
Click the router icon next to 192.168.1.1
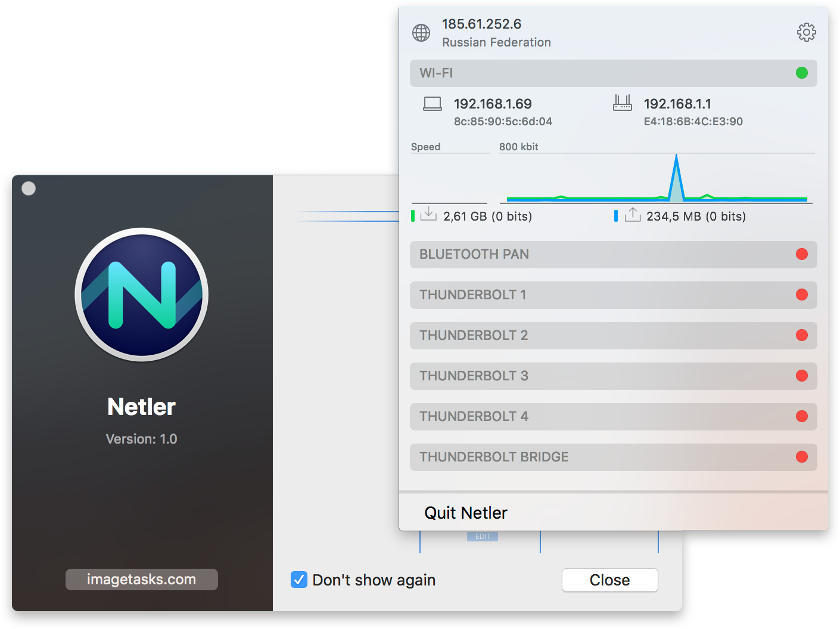(622, 104)
